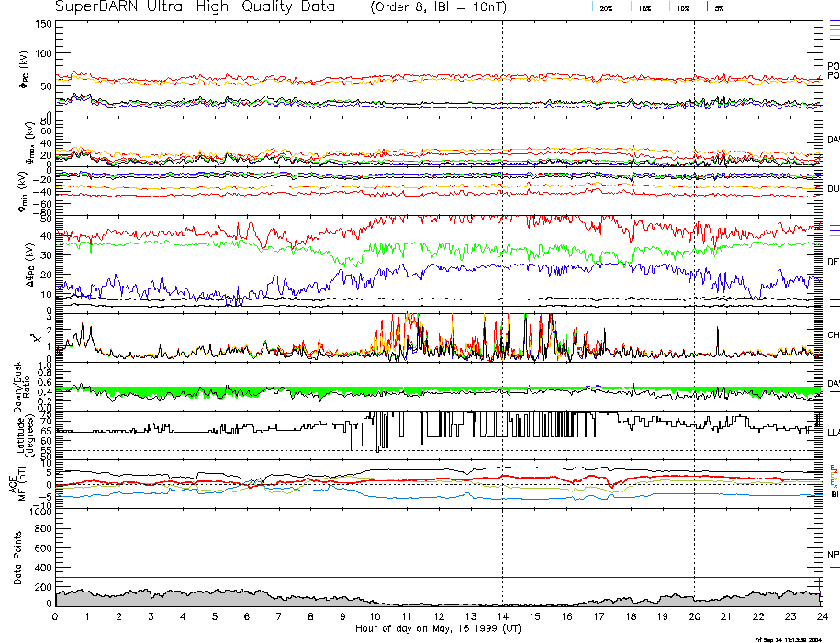Click the dashed vertical line at hour 20
The image size is (840, 643).
694,276
